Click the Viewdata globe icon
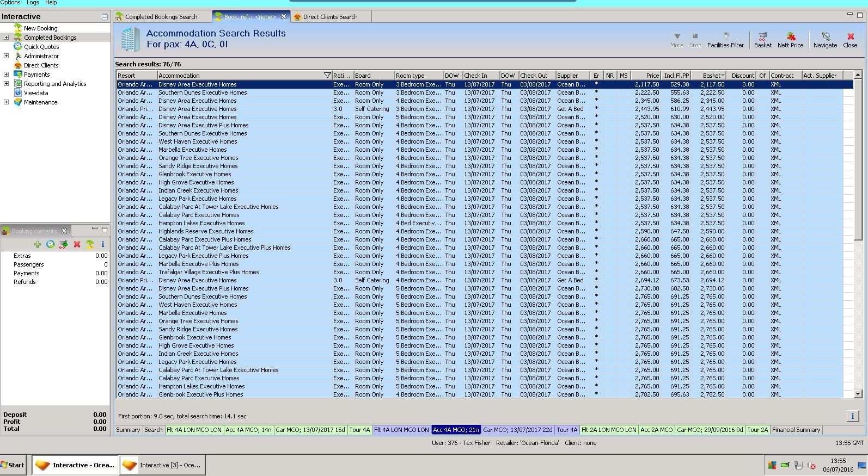Image resolution: width=868 pixels, height=476 pixels. [x=18, y=93]
